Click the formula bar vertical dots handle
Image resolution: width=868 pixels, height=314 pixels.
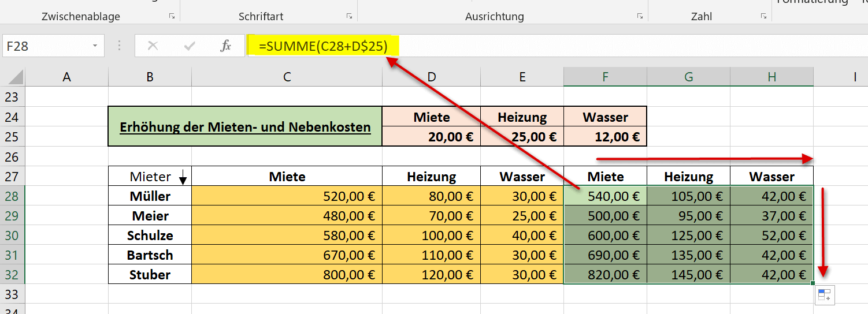(120, 46)
